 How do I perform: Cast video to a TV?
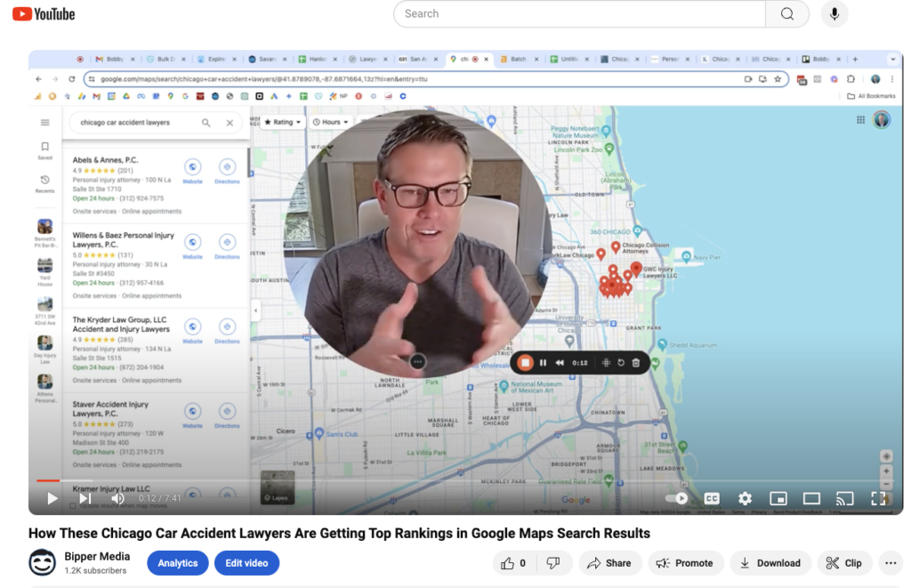(x=844, y=499)
